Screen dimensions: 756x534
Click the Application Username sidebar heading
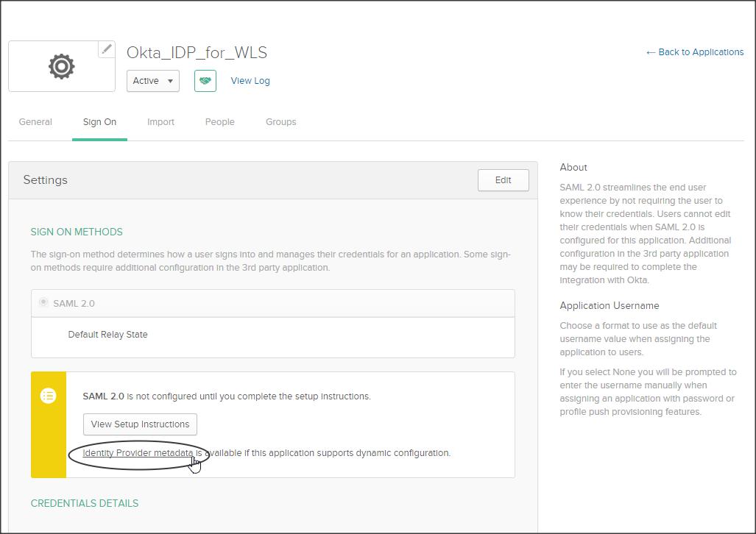[610, 305]
